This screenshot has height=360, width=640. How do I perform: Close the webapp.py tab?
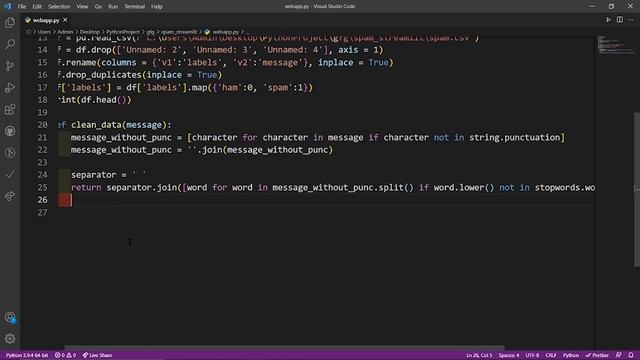(65, 20)
